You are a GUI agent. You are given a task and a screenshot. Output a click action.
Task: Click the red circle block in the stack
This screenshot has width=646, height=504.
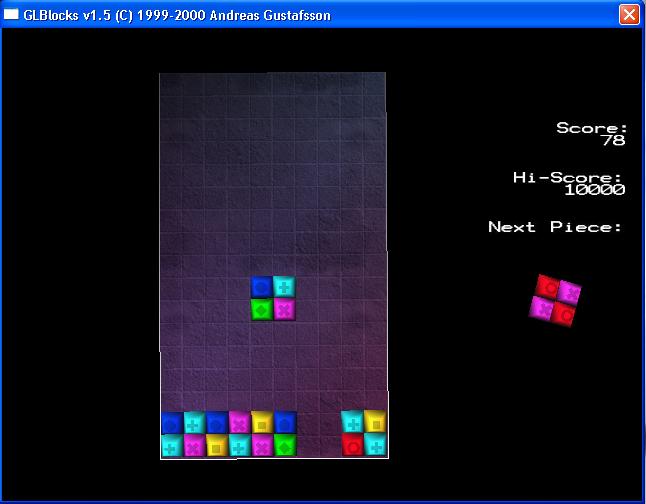(x=353, y=445)
